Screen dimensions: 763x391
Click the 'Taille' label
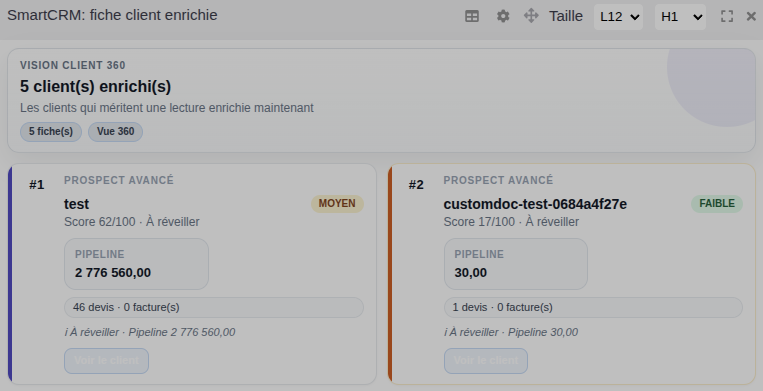coord(566,17)
